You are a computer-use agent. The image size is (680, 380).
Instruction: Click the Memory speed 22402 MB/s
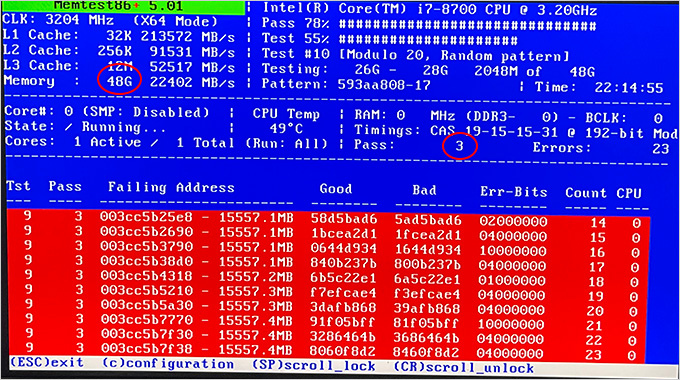[192, 82]
